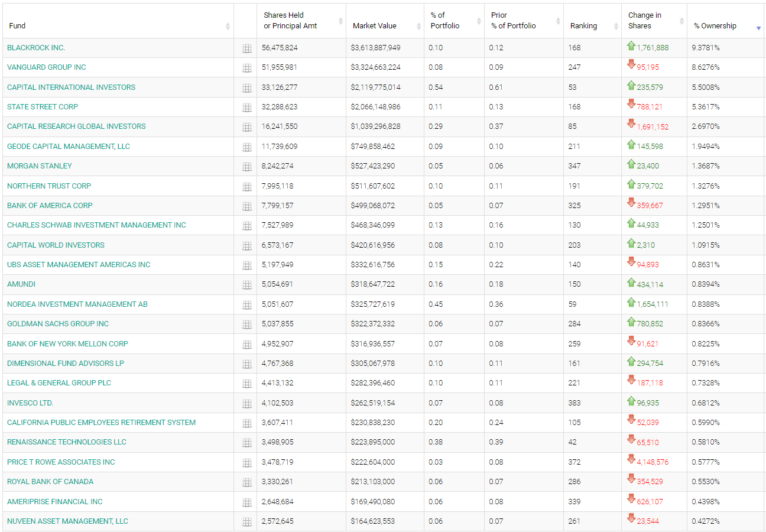Sort by Market Value column arrows
The image size is (766, 532).
point(418,26)
